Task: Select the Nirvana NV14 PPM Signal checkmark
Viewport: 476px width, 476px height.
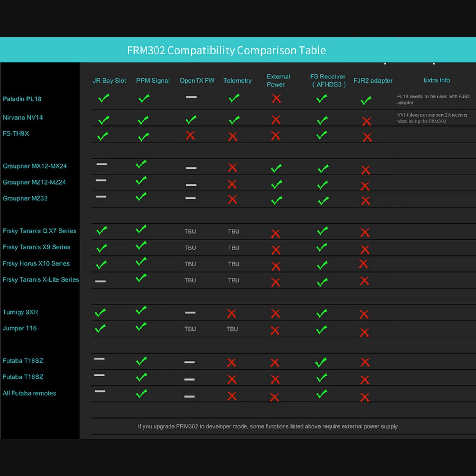Action: tap(143, 120)
